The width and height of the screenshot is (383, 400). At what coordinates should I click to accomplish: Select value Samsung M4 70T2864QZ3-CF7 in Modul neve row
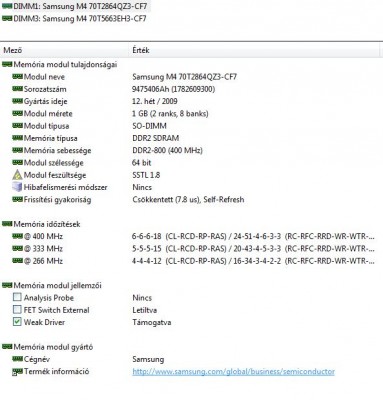click(x=184, y=77)
